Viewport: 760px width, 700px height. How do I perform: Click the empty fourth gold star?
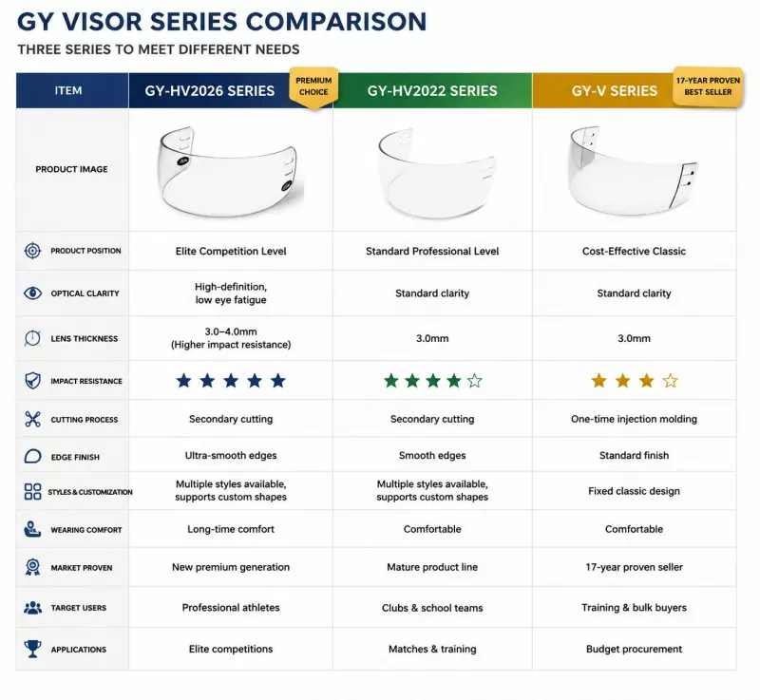671,381
